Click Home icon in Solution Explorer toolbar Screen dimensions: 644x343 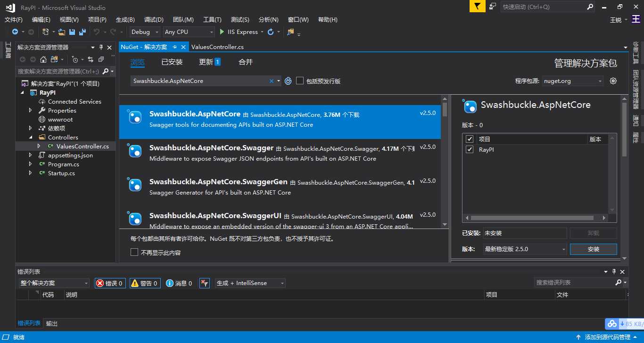coord(43,59)
